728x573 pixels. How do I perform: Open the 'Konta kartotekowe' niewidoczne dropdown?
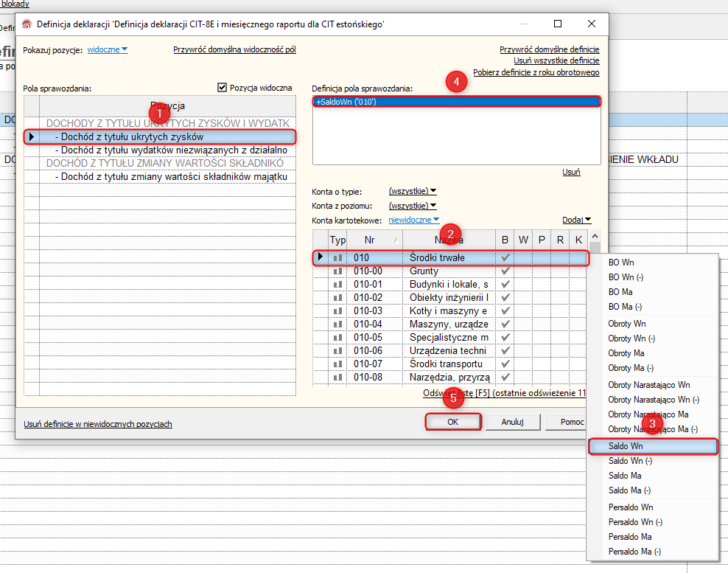click(413, 219)
